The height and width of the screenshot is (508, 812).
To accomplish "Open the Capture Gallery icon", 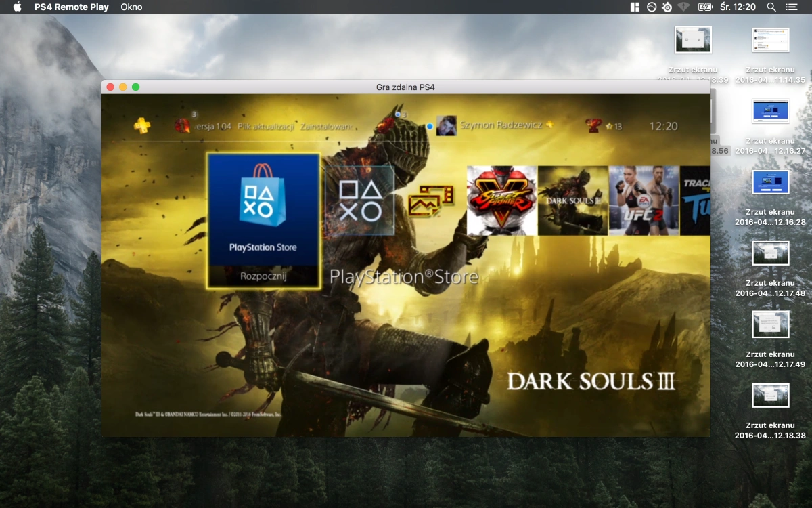I will point(431,200).
